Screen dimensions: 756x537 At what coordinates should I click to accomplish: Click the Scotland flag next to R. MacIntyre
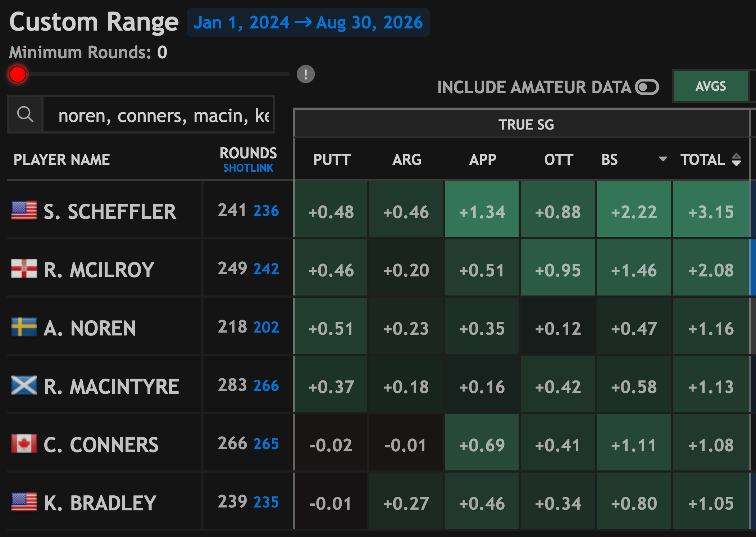pyautogui.click(x=24, y=385)
